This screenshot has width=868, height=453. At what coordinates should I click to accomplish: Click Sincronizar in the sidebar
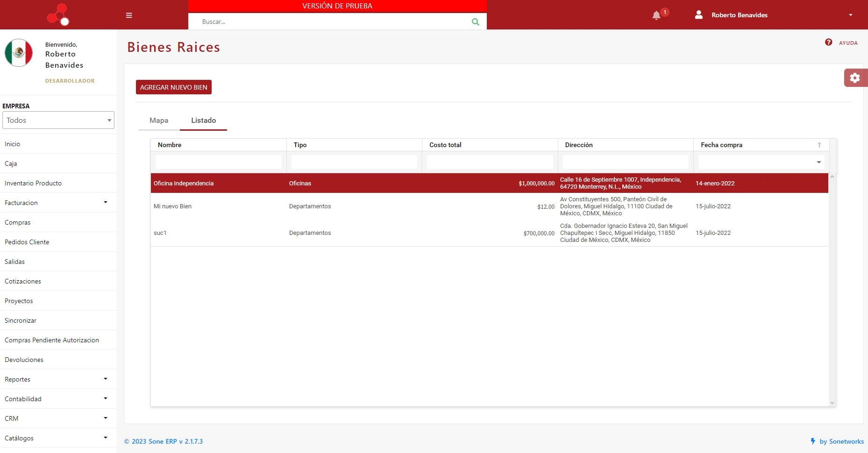[58, 320]
